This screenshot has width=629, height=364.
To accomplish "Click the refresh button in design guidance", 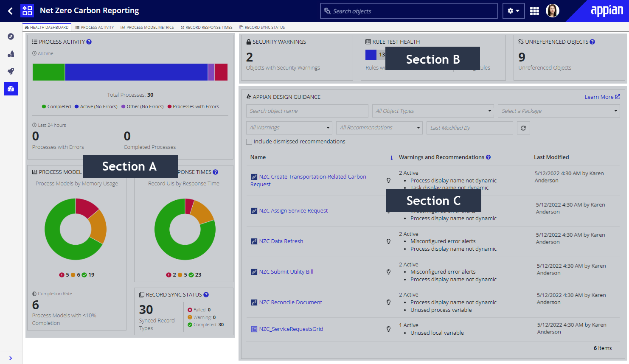I will (x=523, y=128).
